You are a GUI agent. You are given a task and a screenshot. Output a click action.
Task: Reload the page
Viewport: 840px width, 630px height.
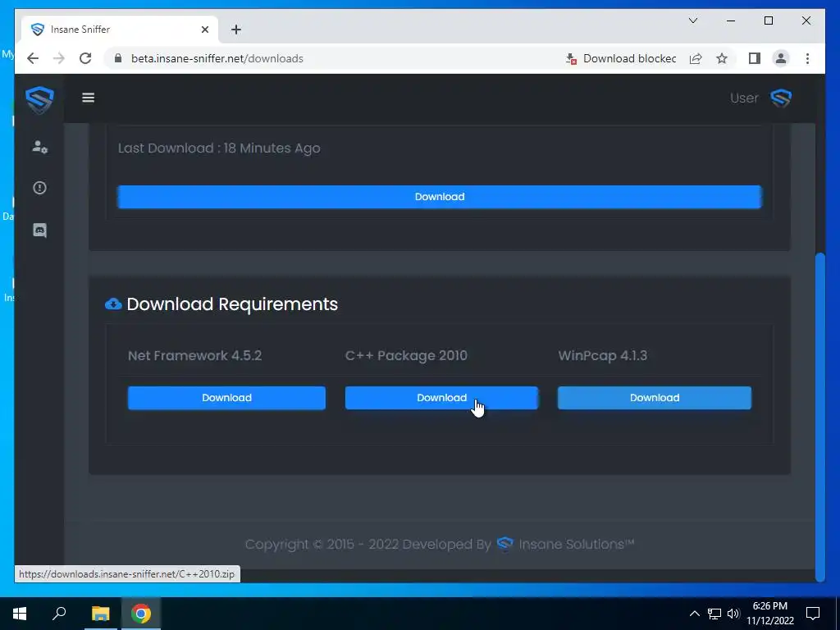85,58
